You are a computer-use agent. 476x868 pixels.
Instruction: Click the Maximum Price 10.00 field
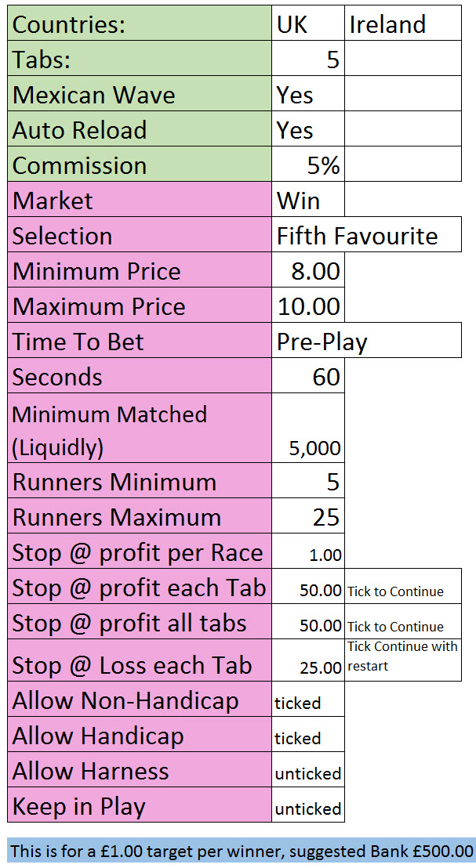coord(307,306)
